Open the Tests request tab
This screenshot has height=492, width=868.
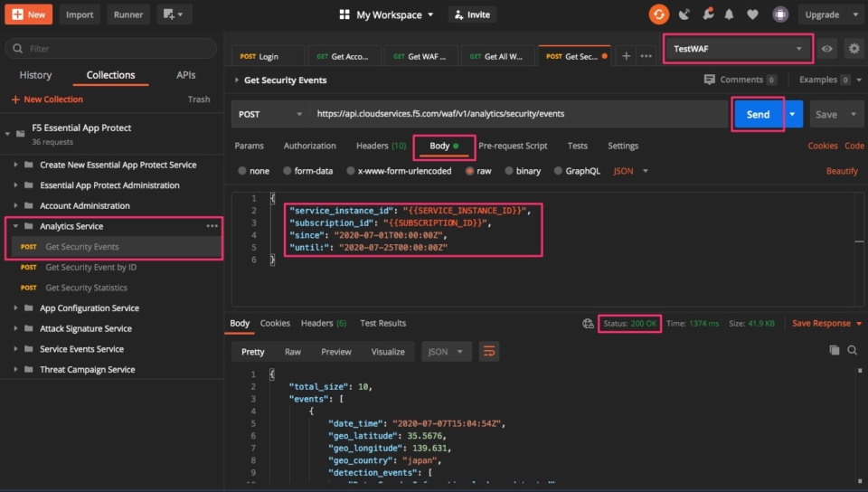tap(578, 146)
